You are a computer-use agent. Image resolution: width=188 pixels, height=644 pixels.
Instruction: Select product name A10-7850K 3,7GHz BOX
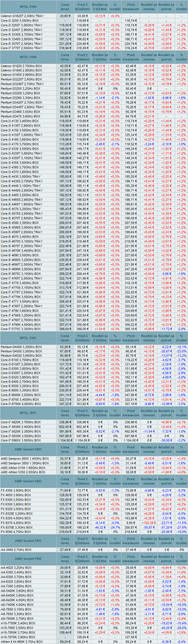[19, 632]
